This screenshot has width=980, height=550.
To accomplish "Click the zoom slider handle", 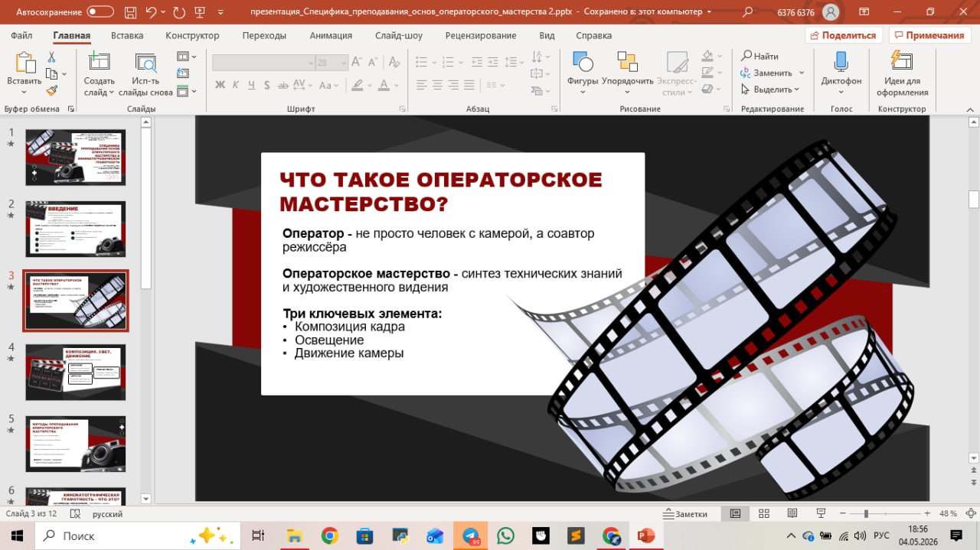I will pos(866,514).
